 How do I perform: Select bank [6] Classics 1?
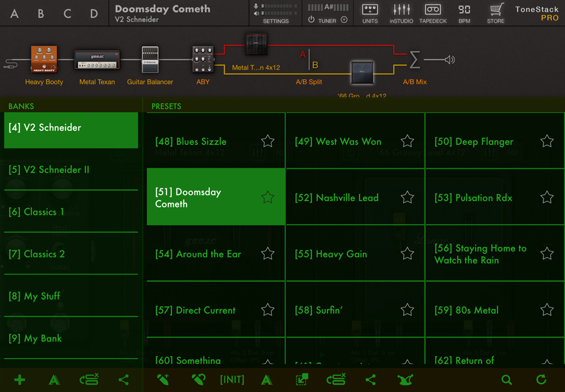(x=71, y=212)
